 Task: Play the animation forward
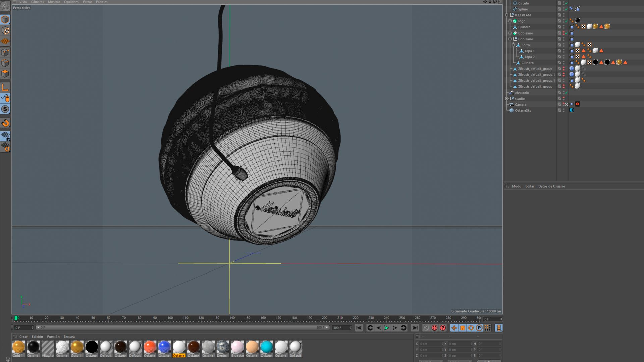[x=386, y=328]
